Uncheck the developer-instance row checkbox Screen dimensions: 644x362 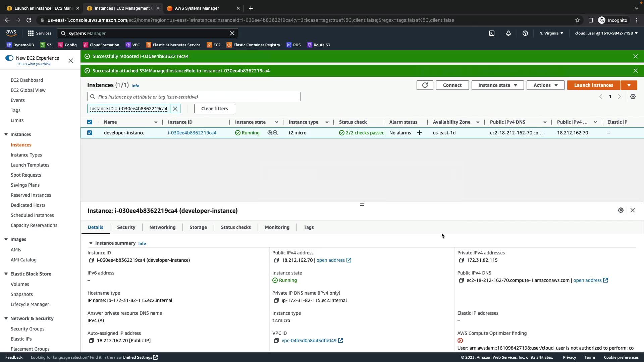click(x=90, y=133)
